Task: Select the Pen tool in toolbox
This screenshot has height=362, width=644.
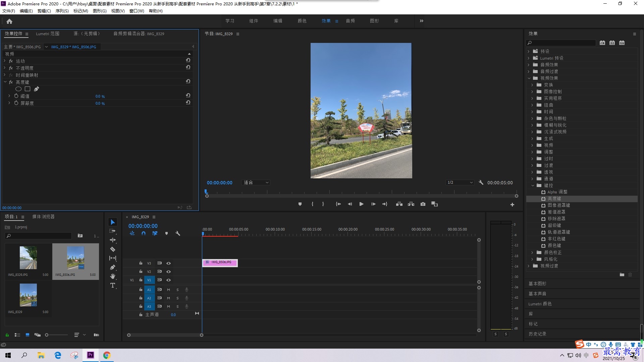Action: 113,267
